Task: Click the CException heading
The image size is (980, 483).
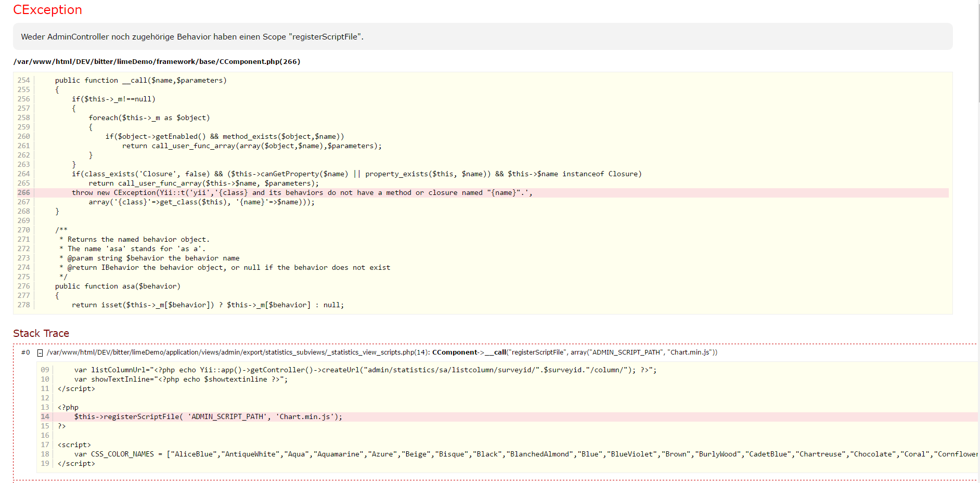Action: 47,10
